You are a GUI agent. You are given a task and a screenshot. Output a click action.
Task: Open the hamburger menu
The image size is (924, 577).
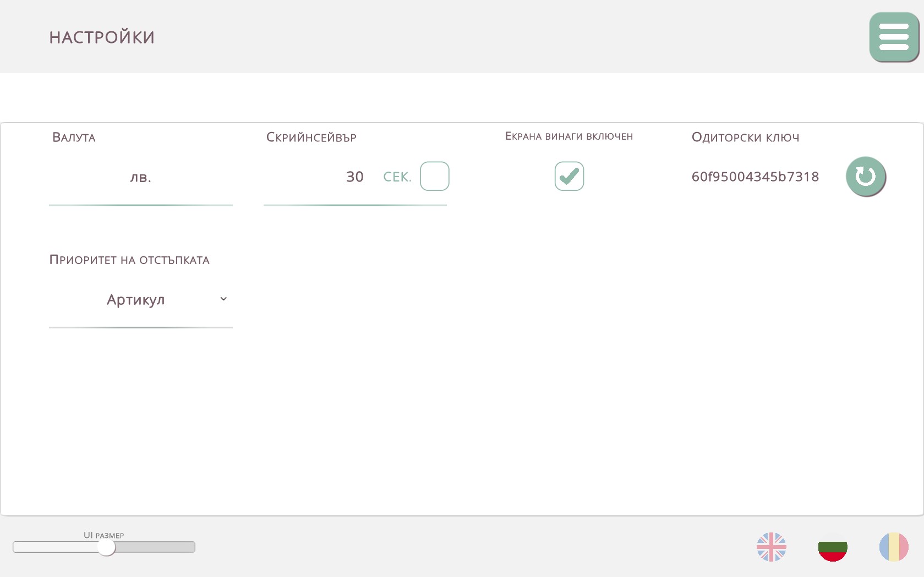(x=894, y=37)
